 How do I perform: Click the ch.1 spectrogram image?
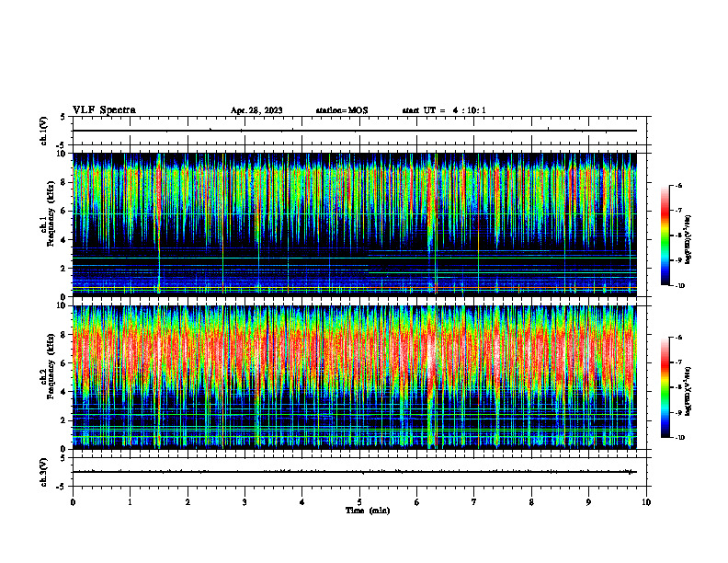355,224
